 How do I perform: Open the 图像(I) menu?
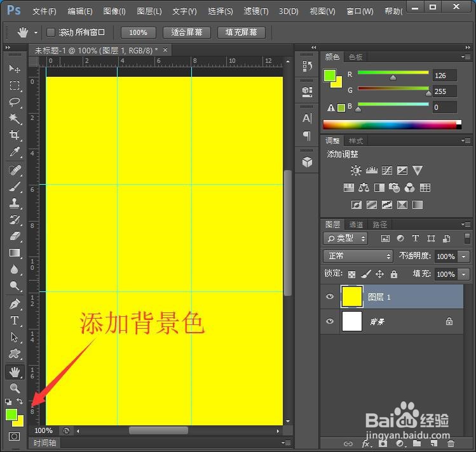[114, 11]
